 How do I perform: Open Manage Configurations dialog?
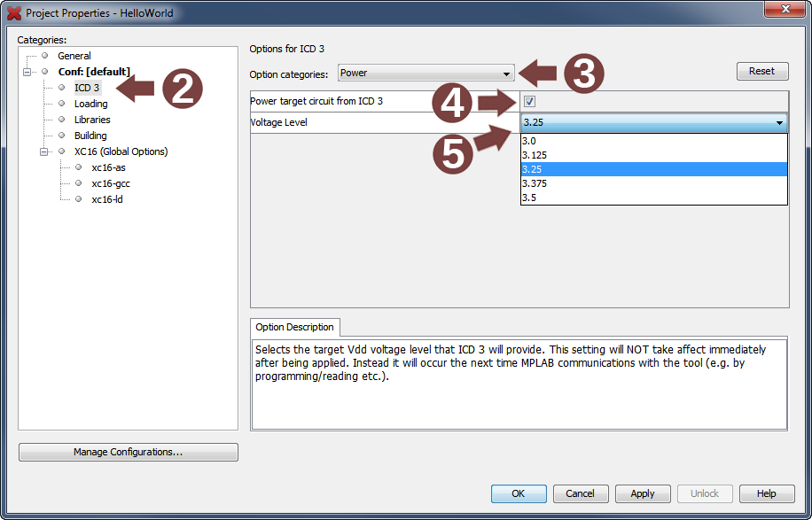[129, 452]
